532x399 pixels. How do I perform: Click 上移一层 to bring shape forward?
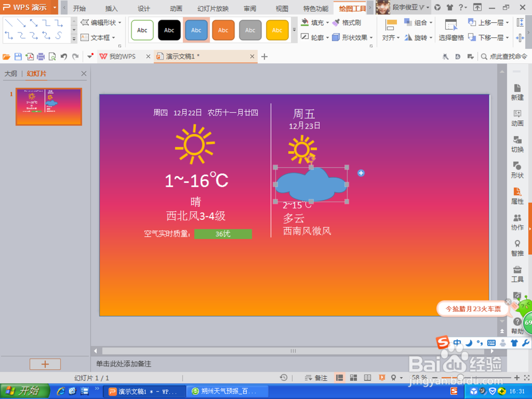[488, 22]
